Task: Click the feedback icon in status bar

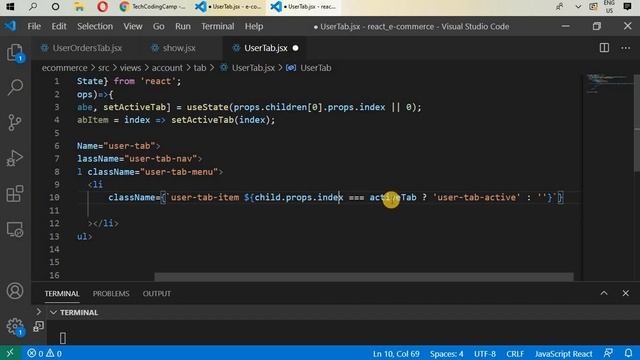Action: [x=608, y=353]
